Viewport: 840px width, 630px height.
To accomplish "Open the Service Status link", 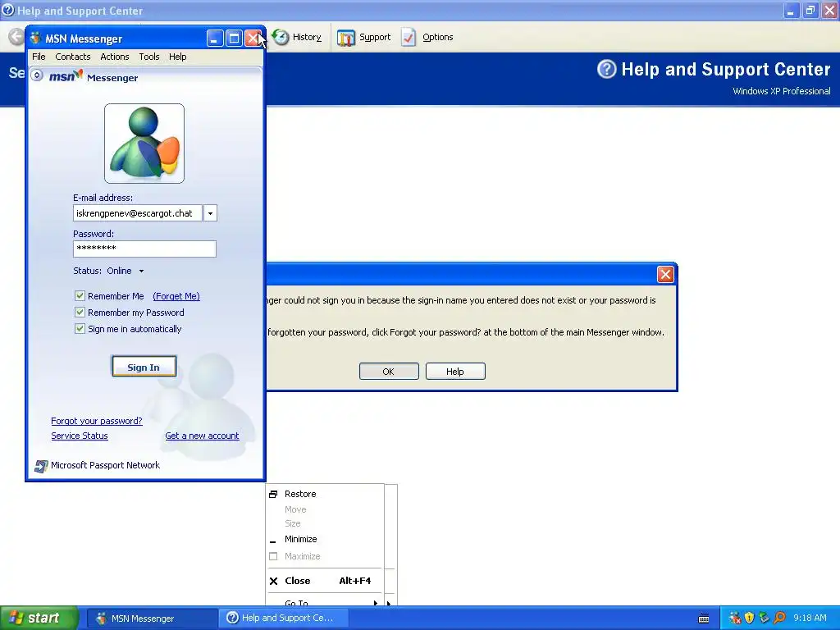I will click(80, 436).
